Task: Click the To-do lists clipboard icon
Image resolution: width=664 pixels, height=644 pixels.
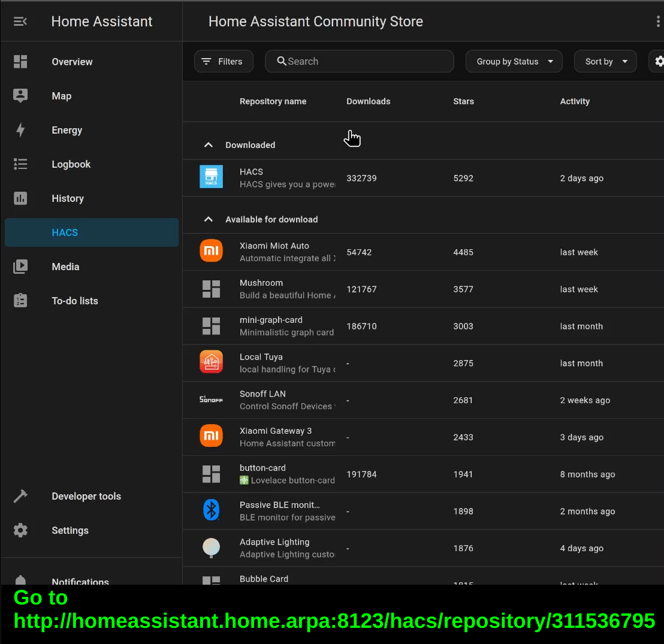Action: coord(20,301)
